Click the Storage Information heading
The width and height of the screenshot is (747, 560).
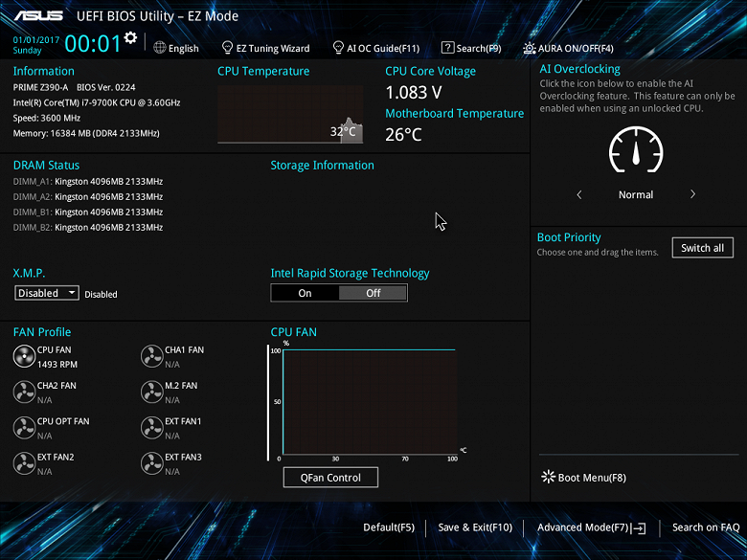[x=322, y=166]
